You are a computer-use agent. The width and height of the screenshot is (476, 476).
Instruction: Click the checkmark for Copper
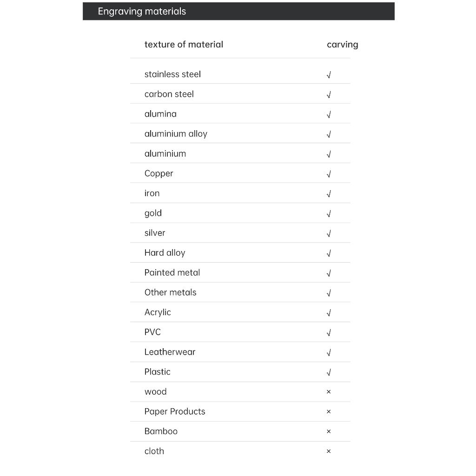(329, 174)
